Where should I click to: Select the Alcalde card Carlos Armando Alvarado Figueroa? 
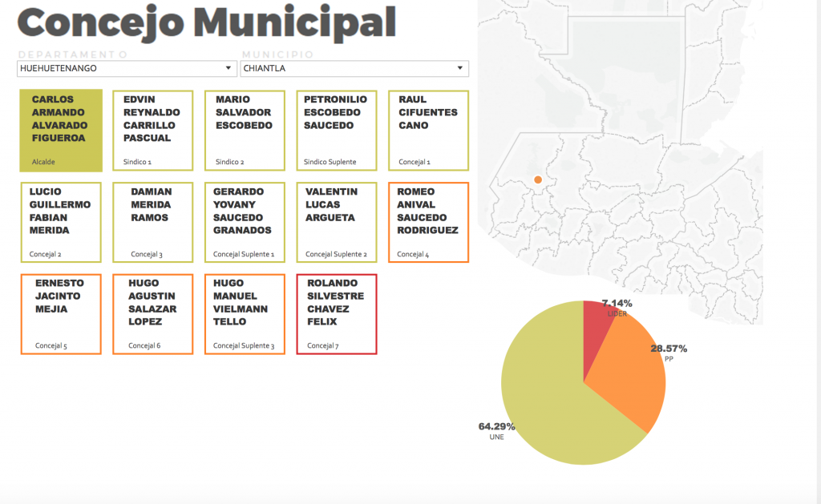click(x=61, y=131)
